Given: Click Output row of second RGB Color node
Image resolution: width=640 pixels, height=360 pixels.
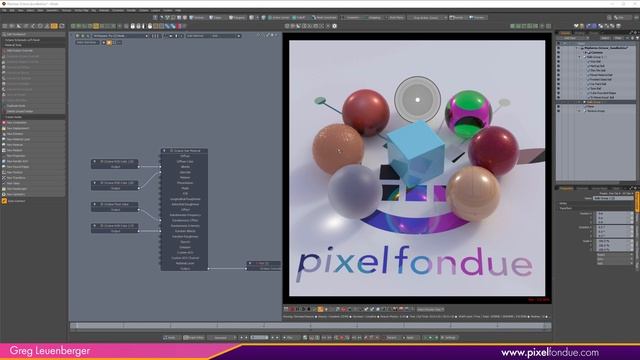Looking at the screenshot, I should pos(115,188).
